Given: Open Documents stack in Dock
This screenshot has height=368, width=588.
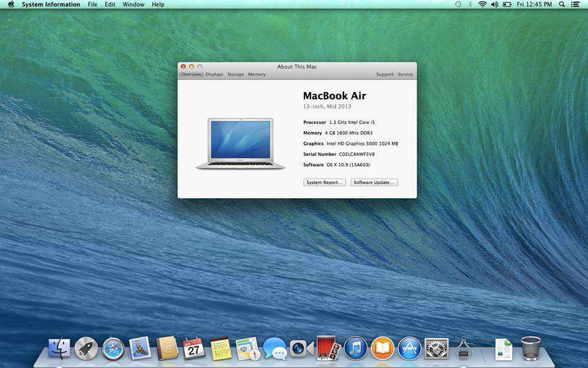Looking at the screenshot, I should 503,348.
